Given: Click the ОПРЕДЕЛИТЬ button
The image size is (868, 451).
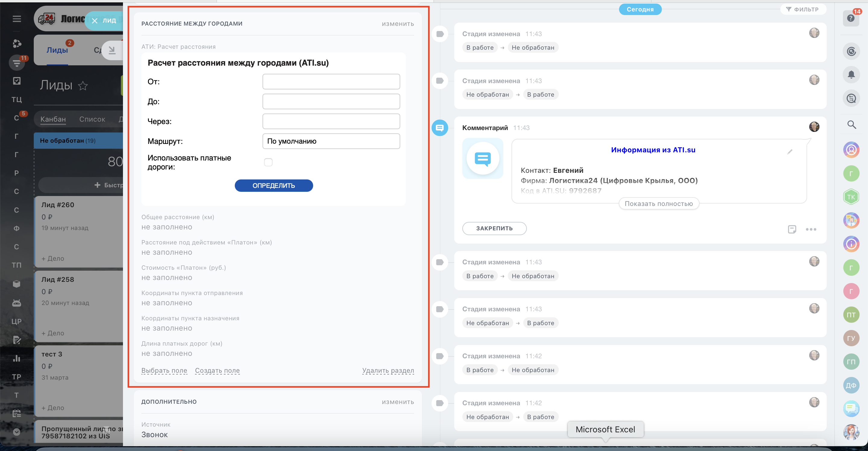Looking at the screenshot, I should coord(274,185).
